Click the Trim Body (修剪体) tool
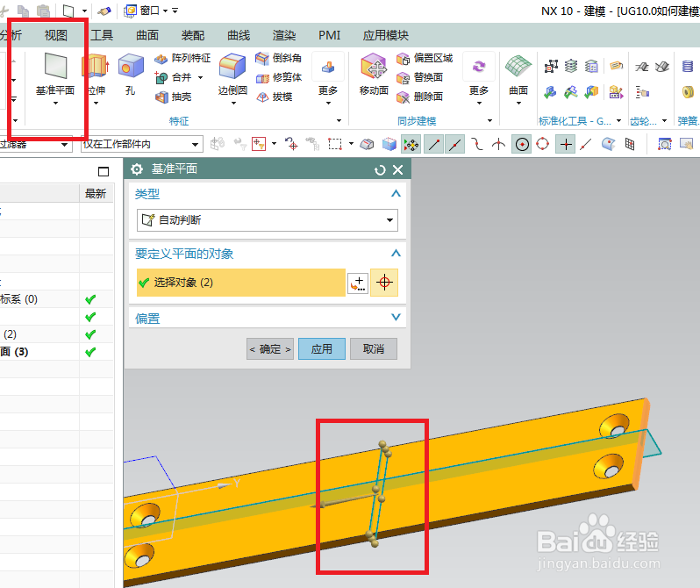This screenshot has height=588, width=700. pos(279,78)
